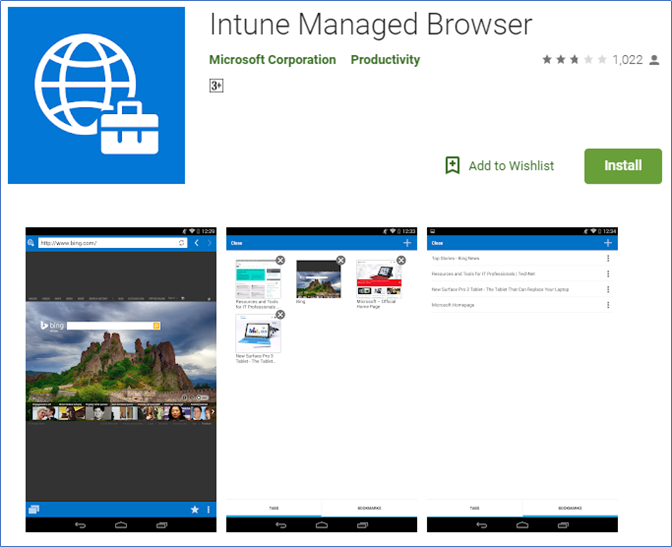The height and width of the screenshot is (547, 672).
Task: Click Close in second screenshot header
Action: pos(237,243)
